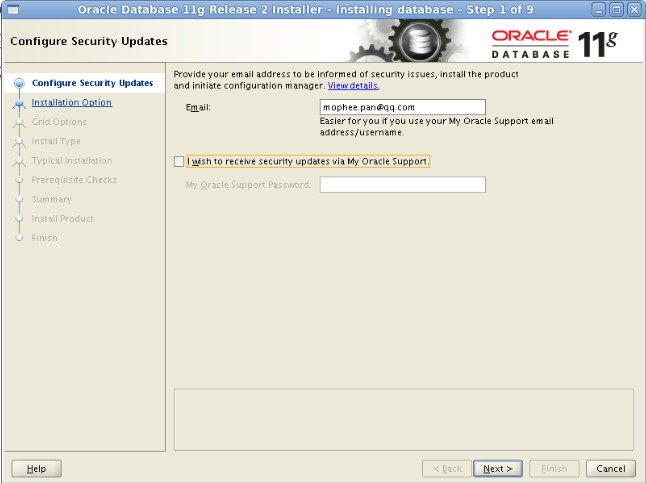The width and height of the screenshot is (646, 483).
Task: Click the 'Provide your email address' description text
Action: click(x=346, y=80)
